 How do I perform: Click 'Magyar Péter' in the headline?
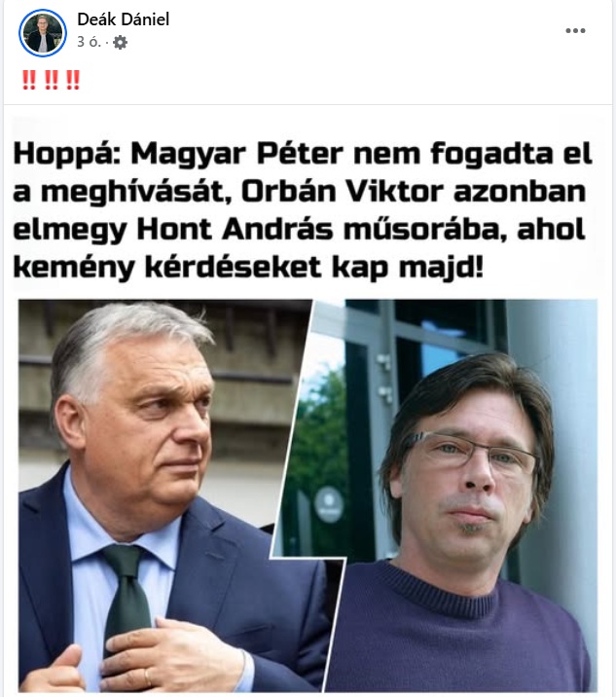pyautogui.click(x=236, y=154)
